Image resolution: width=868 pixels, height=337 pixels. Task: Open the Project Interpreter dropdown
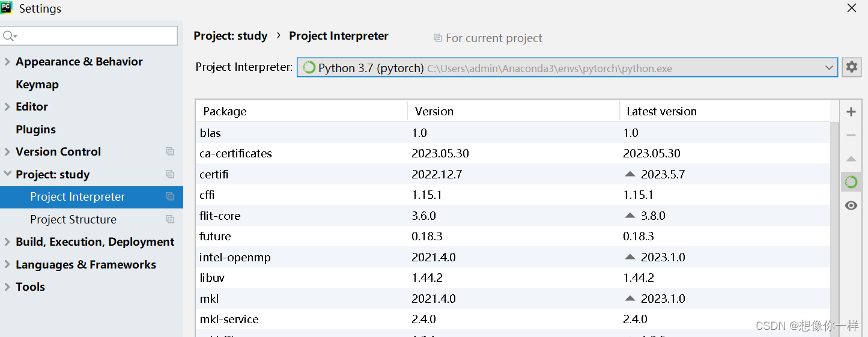829,68
